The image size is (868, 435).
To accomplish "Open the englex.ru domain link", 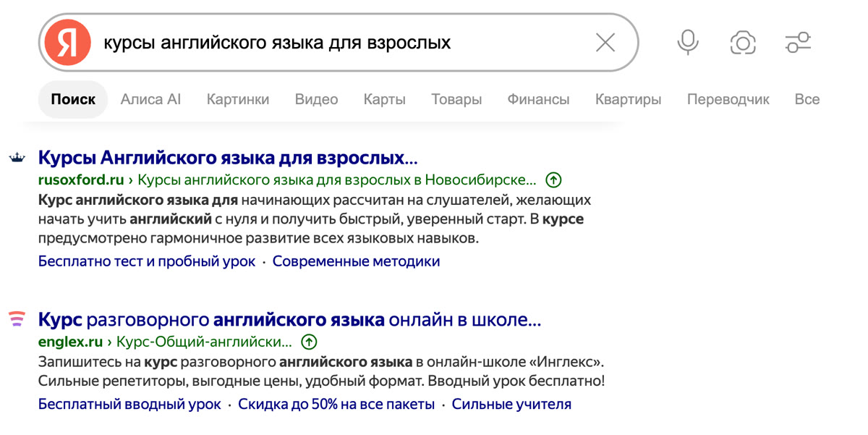I will pos(70,342).
